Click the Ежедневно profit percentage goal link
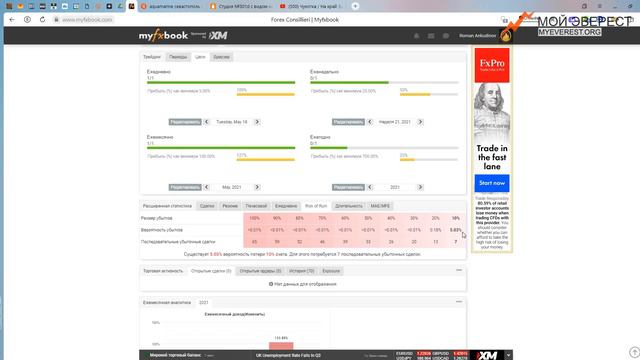Screen dimensions: 640x360 coord(179,91)
